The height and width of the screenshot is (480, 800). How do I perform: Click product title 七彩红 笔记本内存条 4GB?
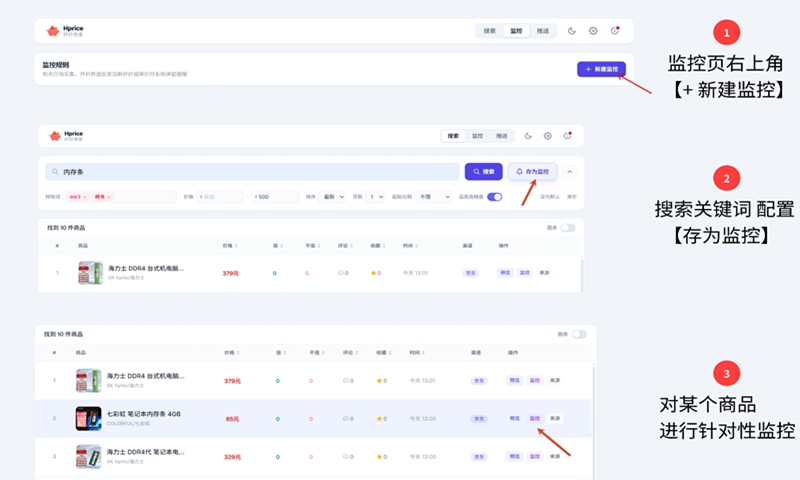pyautogui.click(x=143, y=414)
